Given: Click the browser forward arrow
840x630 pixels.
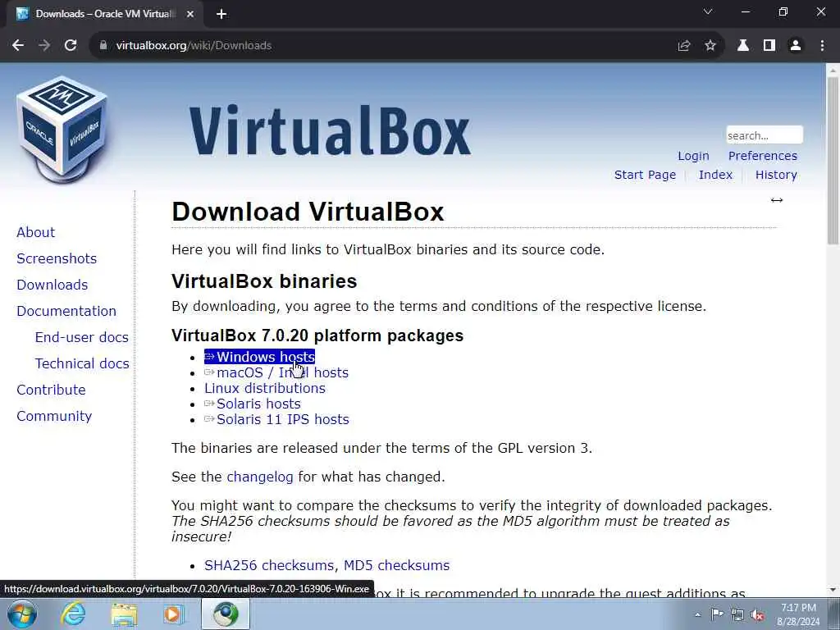Looking at the screenshot, I should tap(44, 46).
